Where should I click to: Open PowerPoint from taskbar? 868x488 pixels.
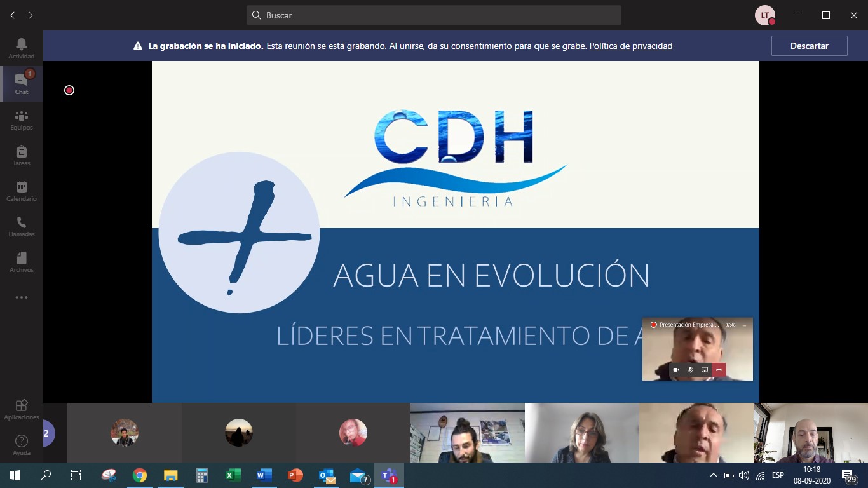tap(295, 475)
